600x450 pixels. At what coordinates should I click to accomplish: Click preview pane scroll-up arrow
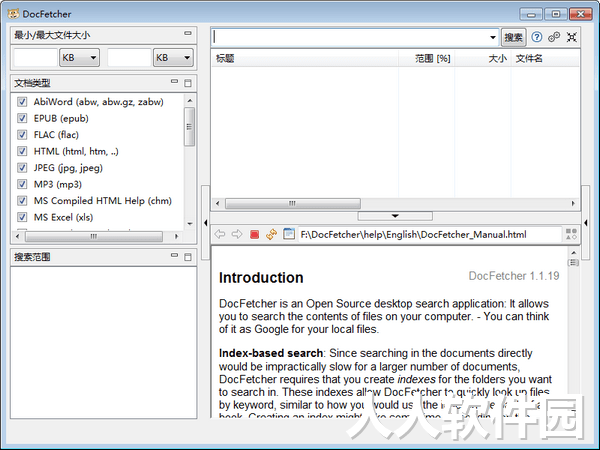point(573,253)
